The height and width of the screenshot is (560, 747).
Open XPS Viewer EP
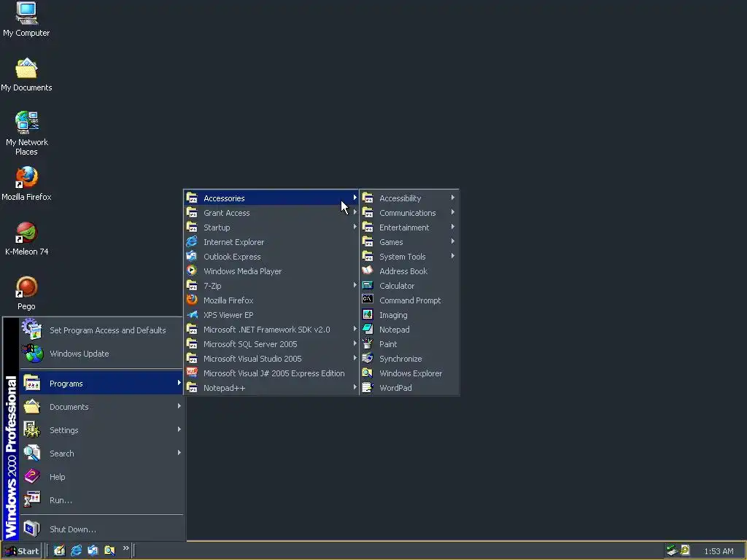pyautogui.click(x=271, y=315)
